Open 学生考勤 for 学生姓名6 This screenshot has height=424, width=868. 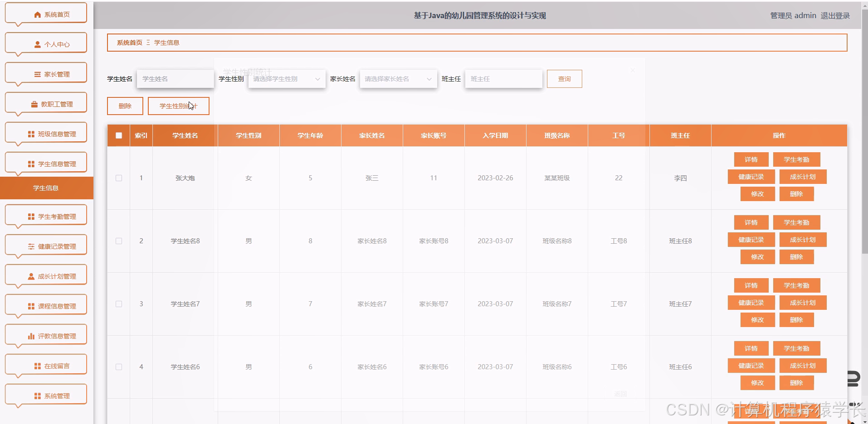pos(796,348)
